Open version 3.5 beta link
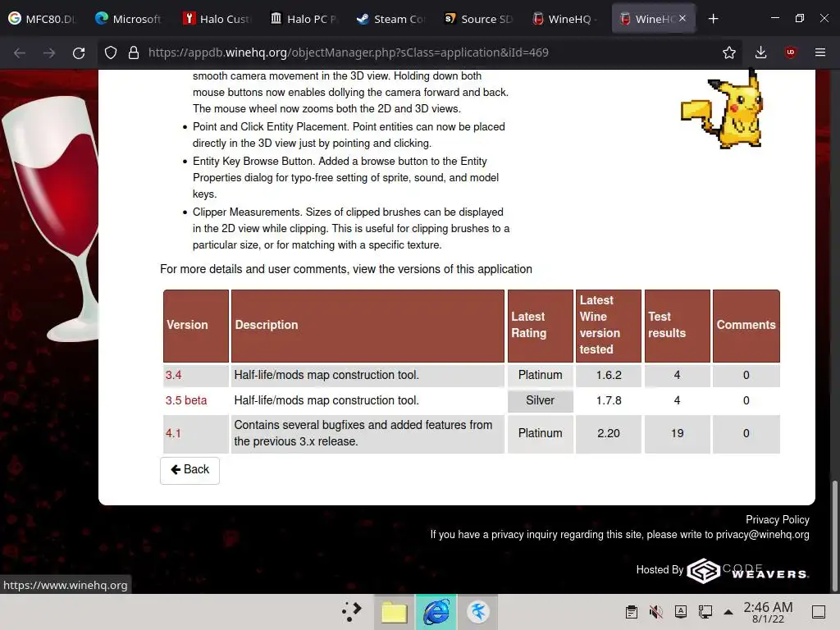This screenshot has height=630, width=840. tap(186, 400)
